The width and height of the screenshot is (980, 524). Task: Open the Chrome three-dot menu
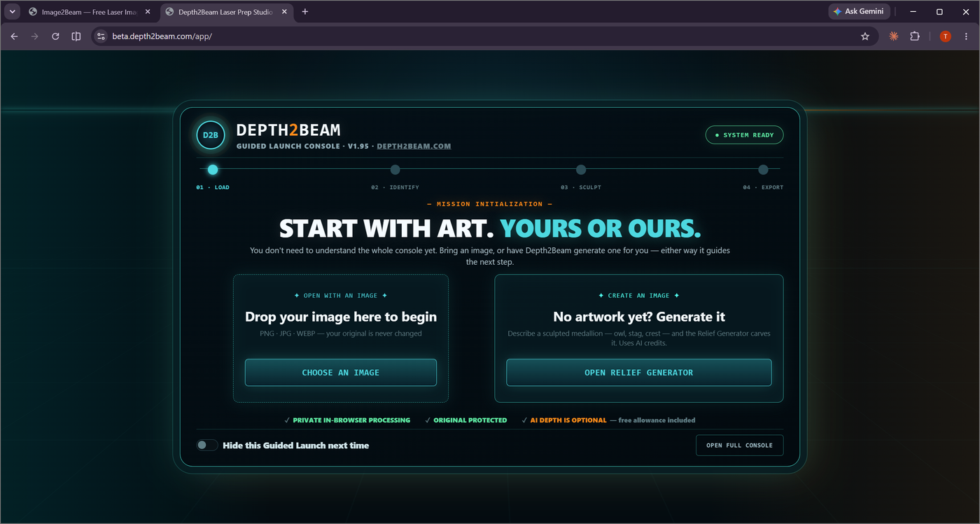tap(967, 36)
